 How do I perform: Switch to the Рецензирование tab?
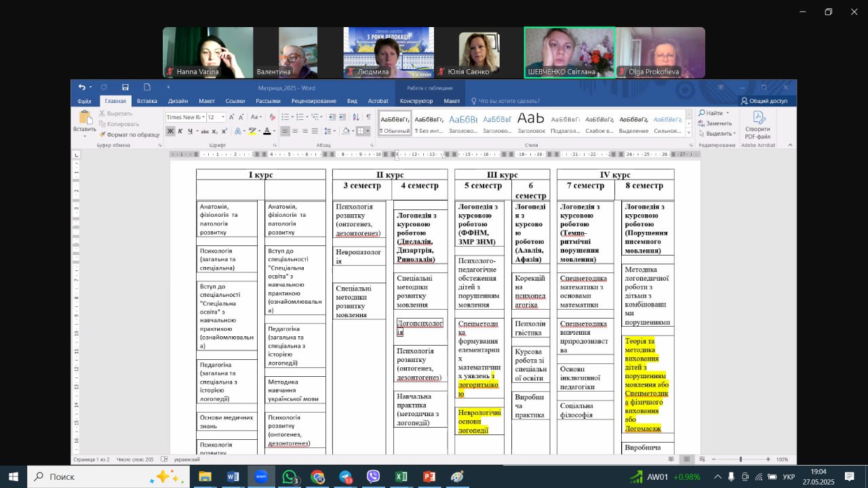tap(313, 101)
